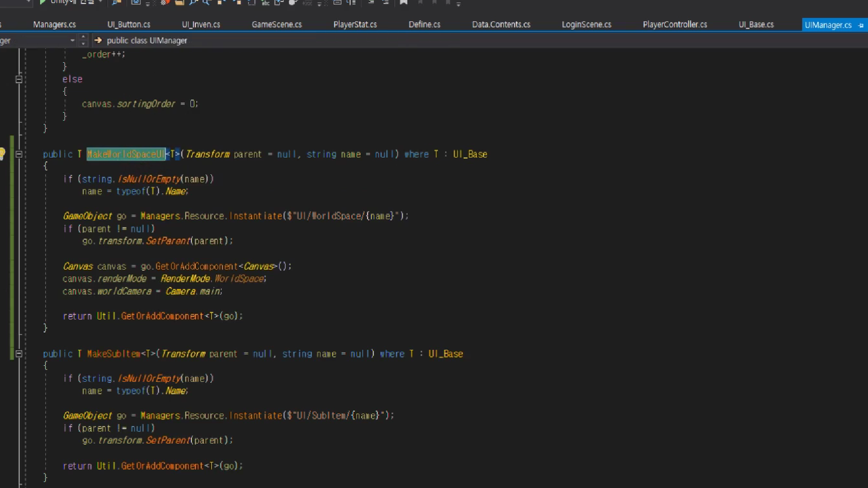Click IsNullOrEmpty in MakeSubItem
The height and width of the screenshot is (488, 868).
tap(149, 378)
